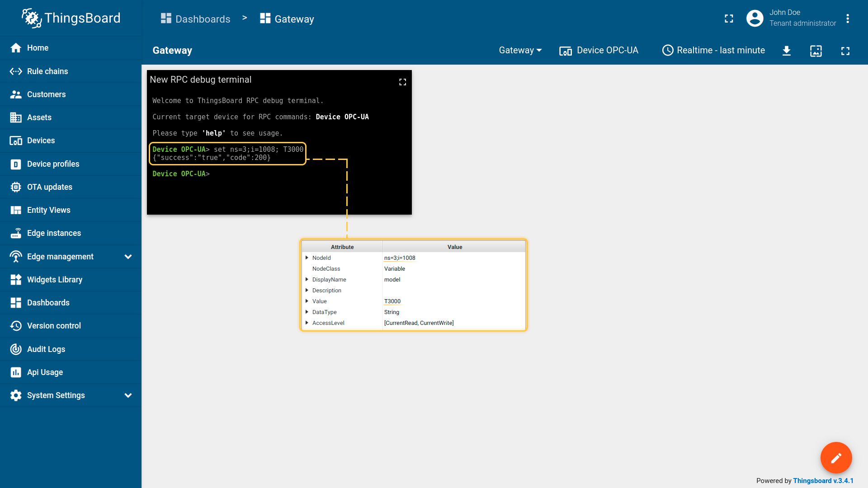Open the Entity Views icon
This screenshot has height=488, width=868.
[x=16, y=210]
